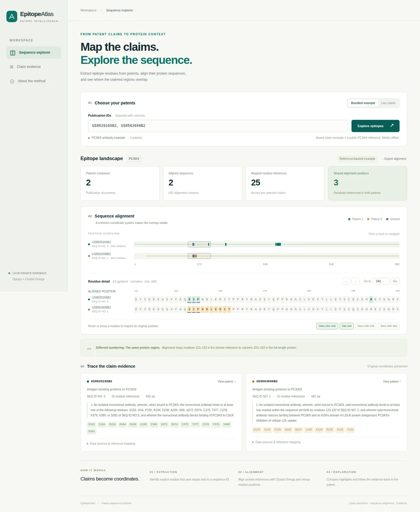The image size is (420, 512).
Task: Open Claim evidence sidebar item
Action: [34, 67]
